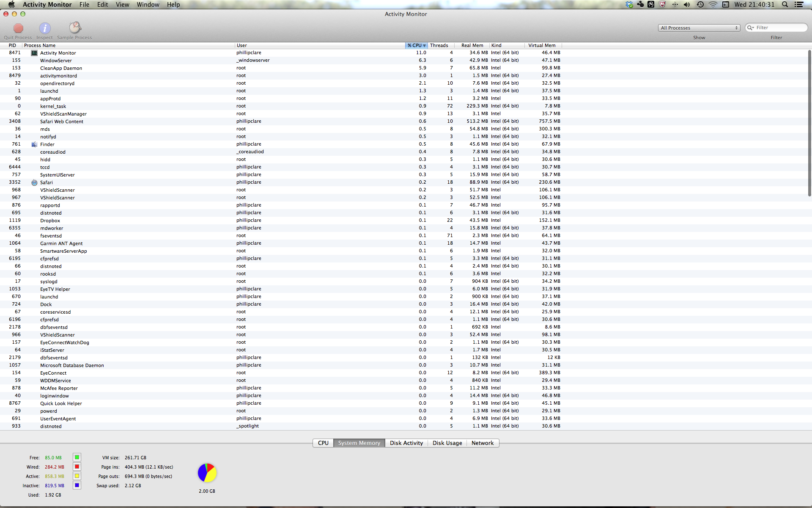Open the View menu
The width and height of the screenshot is (812, 508).
click(123, 5)
